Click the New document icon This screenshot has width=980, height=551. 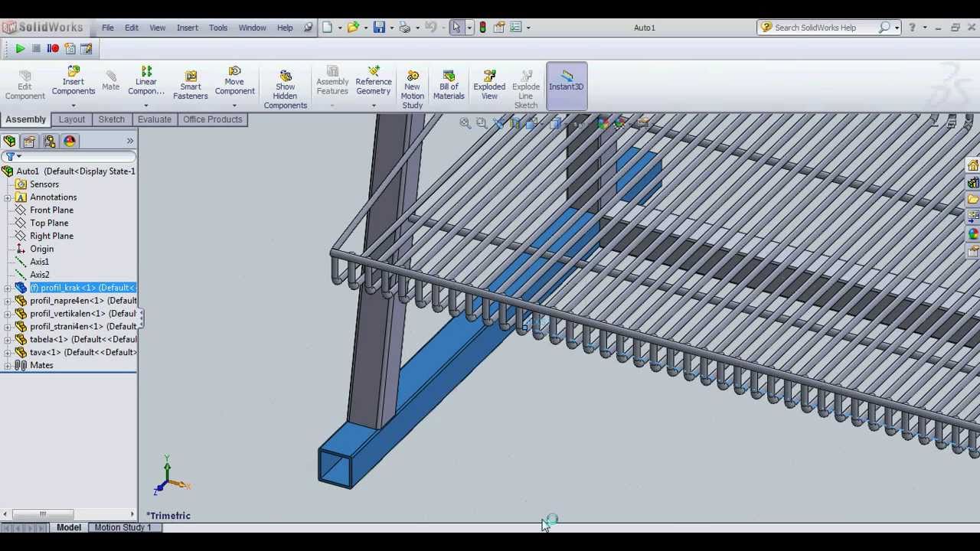pos(328,28)
